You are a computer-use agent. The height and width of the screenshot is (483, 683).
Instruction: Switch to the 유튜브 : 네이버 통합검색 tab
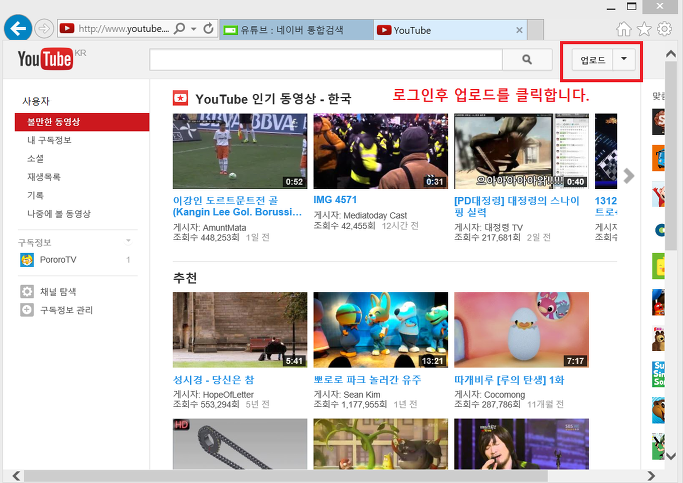pos(296,30)
